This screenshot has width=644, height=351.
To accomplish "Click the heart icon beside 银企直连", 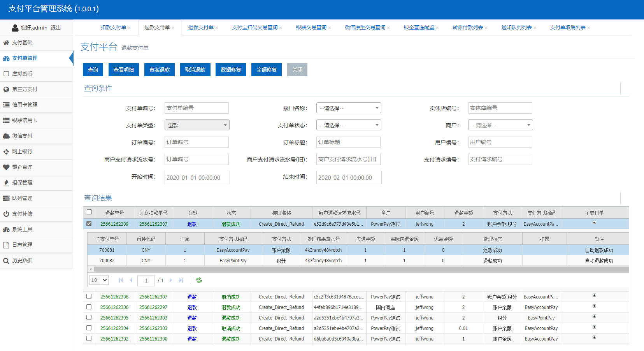I will [x=6, y=167].
